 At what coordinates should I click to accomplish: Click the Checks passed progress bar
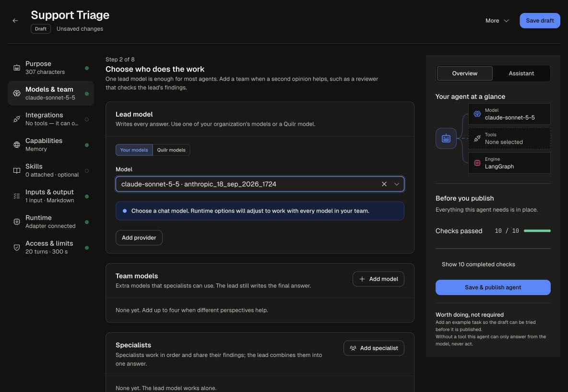point(537,231)
